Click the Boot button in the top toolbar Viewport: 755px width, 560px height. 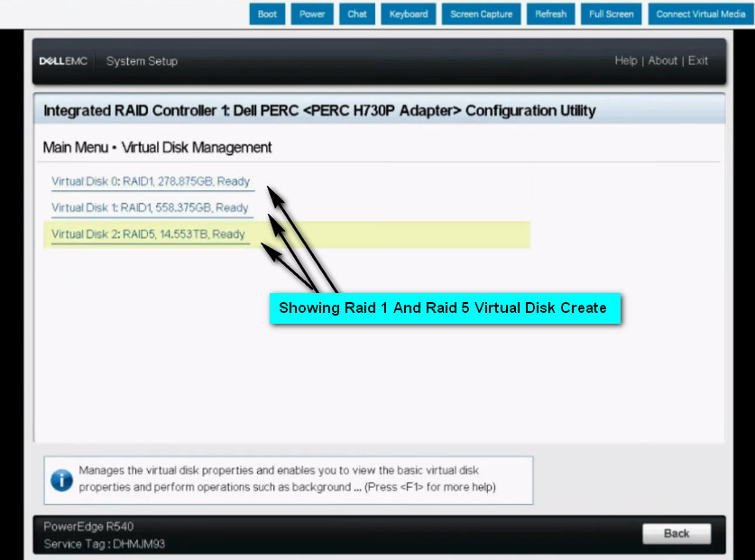267,14
